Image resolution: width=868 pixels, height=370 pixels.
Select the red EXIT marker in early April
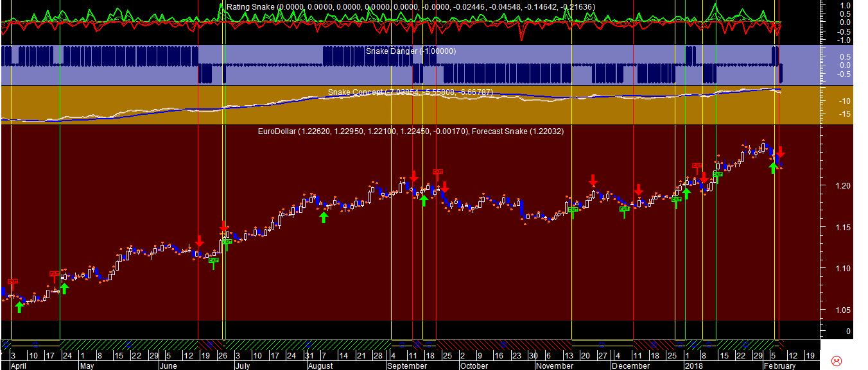(13, 282)
